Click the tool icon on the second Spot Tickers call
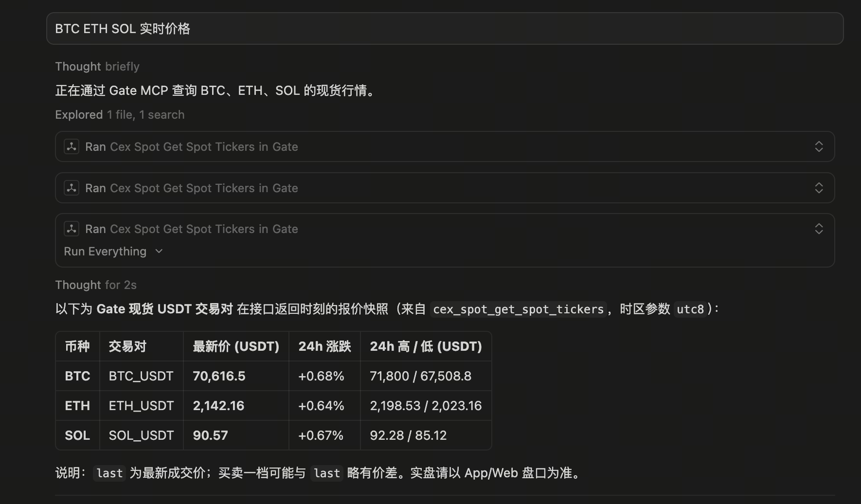Screen dimensions: 861x504 point(71,188)
